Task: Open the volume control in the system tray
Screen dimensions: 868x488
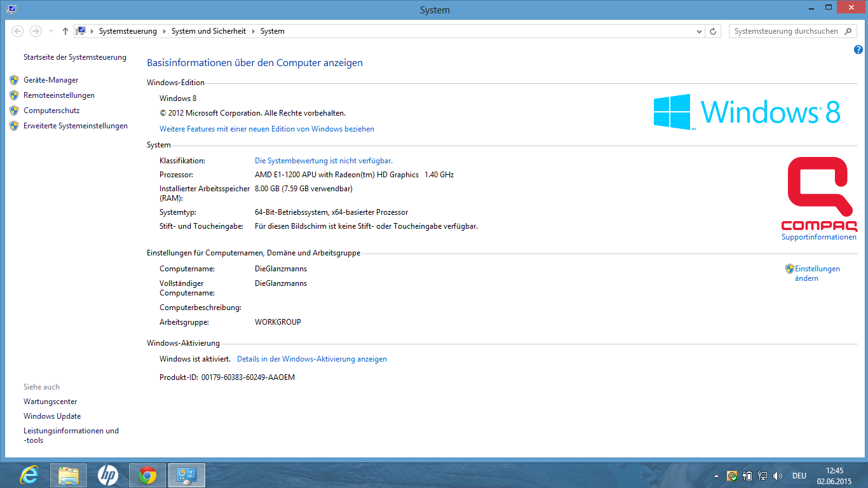Action: pos(778,476)
